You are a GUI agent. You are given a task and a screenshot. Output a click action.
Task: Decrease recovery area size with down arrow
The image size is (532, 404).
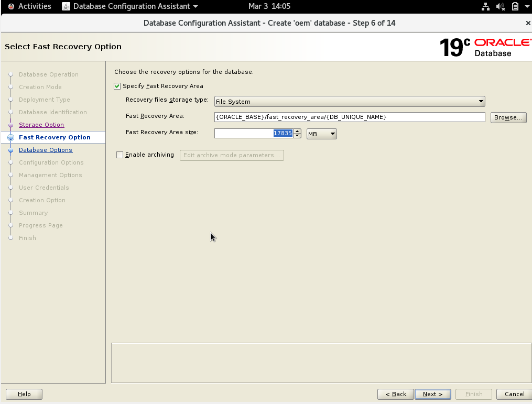click(297, 136)
